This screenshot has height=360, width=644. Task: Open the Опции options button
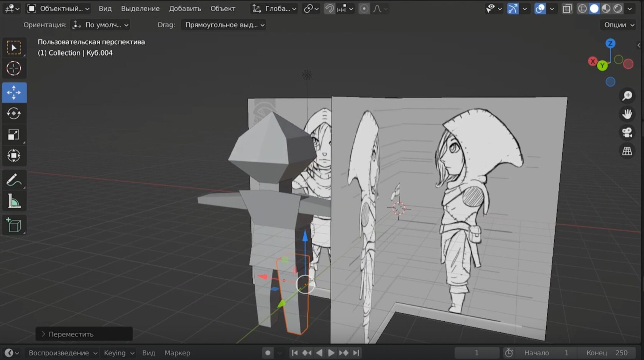click(619, 25)
